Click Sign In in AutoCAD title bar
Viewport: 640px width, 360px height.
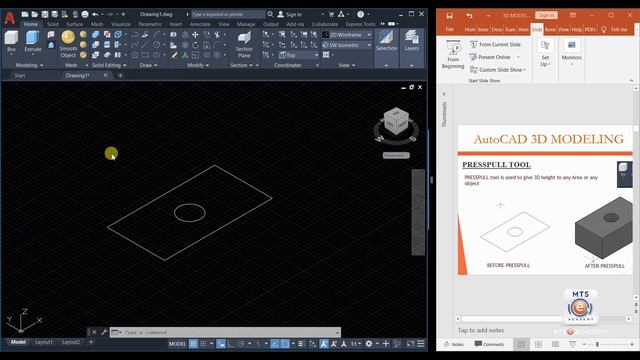[290, 14]
